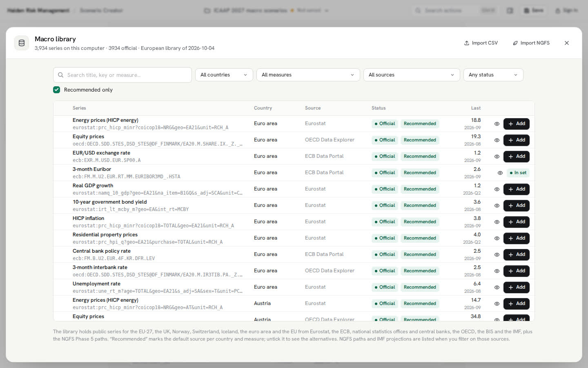This screenshot has height=368, width=588.
Task: Add the 10-year government bond yield
Action: click(517, 206)
